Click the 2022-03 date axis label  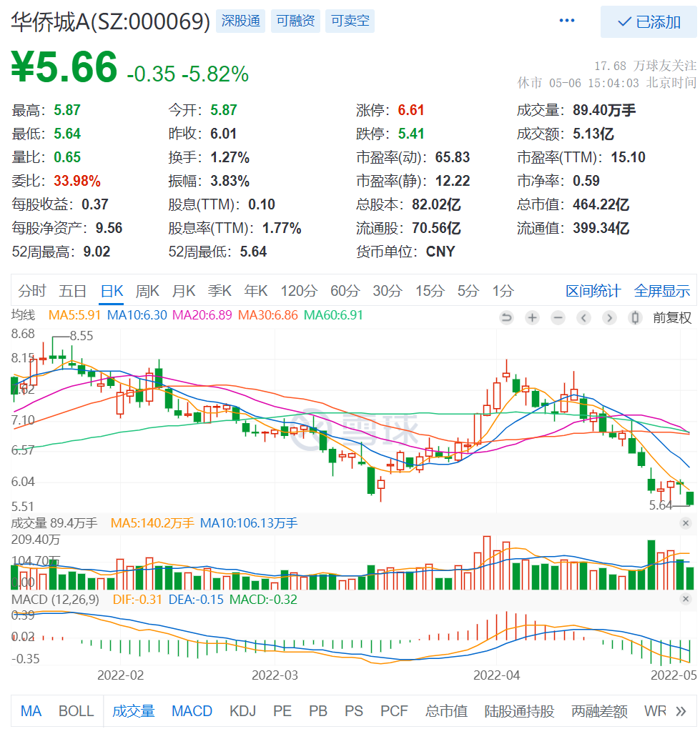[275, 675]
